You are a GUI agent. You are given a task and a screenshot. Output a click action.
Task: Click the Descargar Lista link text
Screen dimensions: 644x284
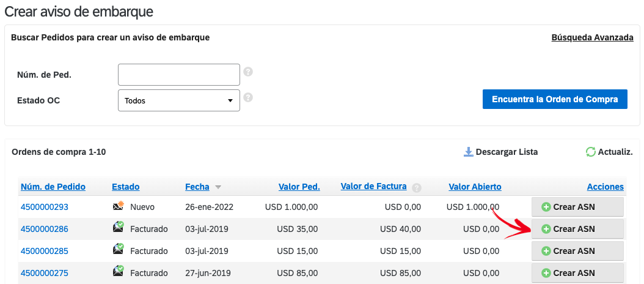tap(507, 152)
